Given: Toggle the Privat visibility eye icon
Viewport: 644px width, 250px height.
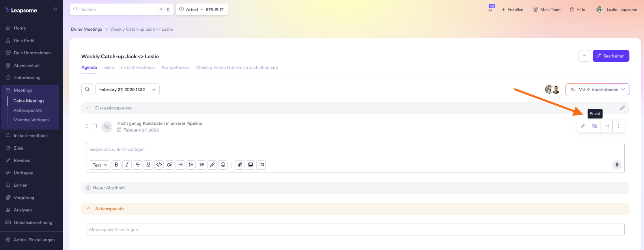Looking at the screenshot, I should click(x=595, y=126).
